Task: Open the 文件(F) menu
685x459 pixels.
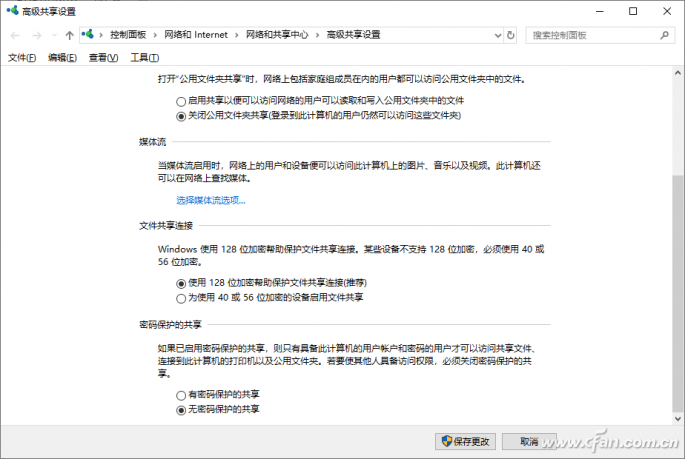Action: point(22,58)
